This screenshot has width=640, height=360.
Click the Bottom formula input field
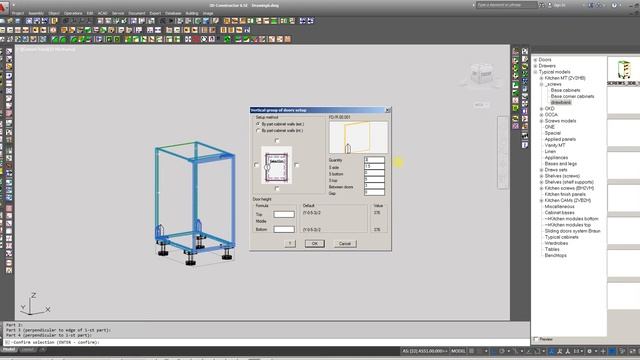[284, 229]
